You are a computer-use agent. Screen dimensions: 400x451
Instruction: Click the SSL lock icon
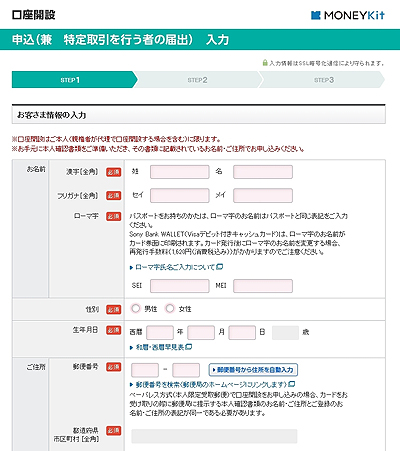[265, 63]
